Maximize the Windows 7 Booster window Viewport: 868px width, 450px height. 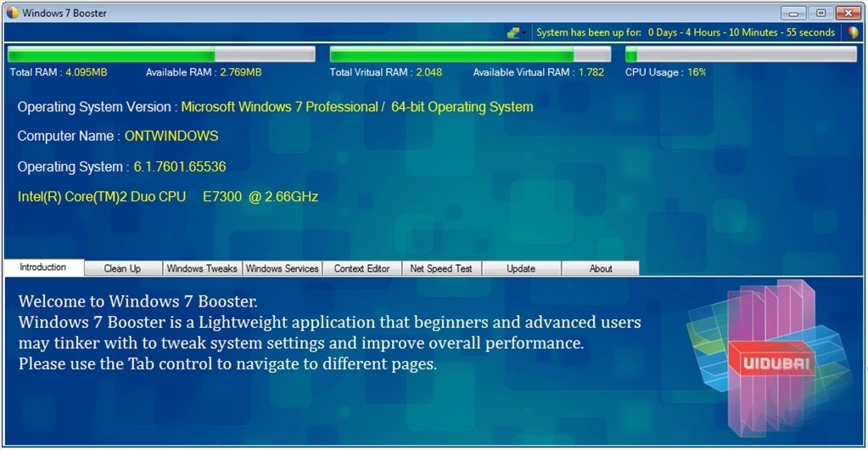point(821,13)
